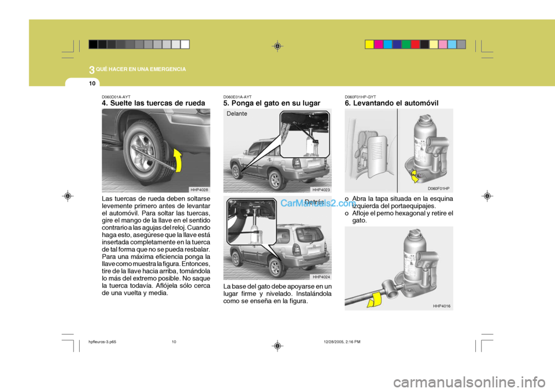Select the gray swatch ending the color bar
Screen dimensions: 555x392
(x=461, y=45)
